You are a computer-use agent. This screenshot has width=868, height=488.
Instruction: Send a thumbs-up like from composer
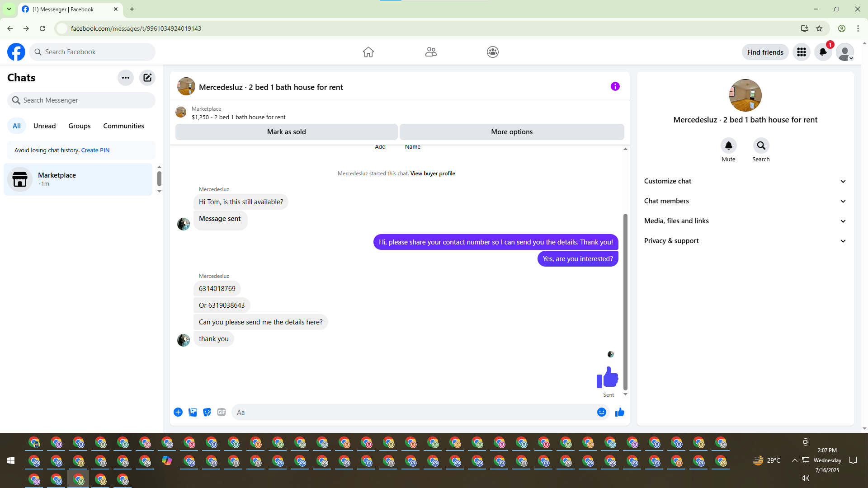pos(620,412)
